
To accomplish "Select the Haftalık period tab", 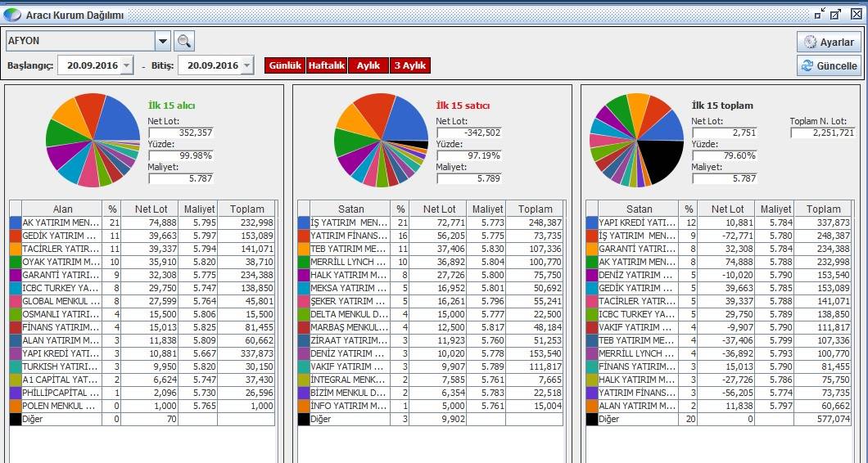I will pos(326,65).
